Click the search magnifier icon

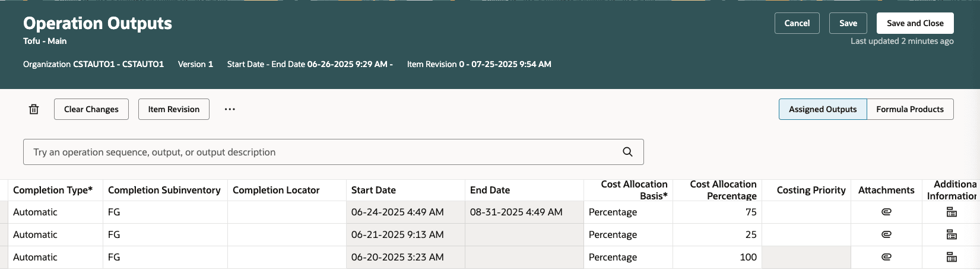627,152
